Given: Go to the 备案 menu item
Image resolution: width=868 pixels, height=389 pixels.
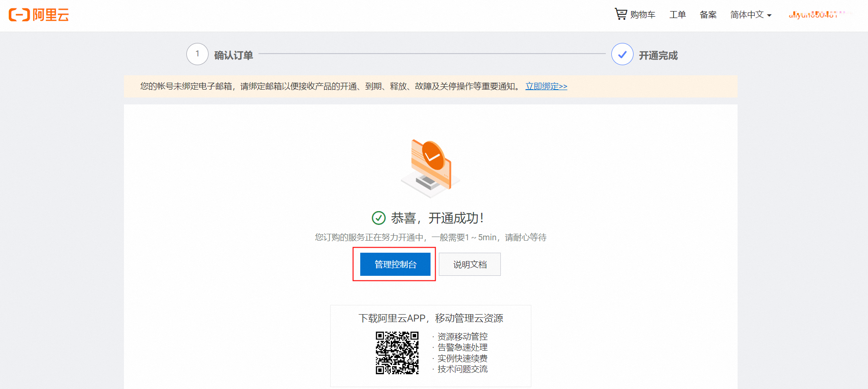Looking at the screenshot, I should click(x=708, y=15).
